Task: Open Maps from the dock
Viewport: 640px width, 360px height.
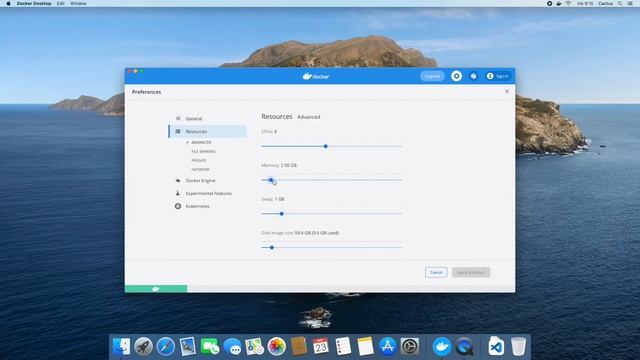Action: click(254, 347)
